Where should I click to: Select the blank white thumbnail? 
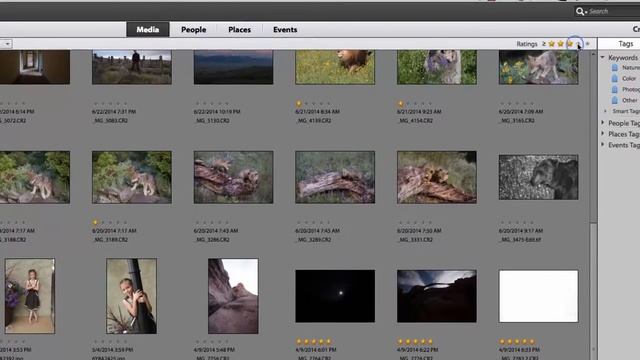tap(538, 296)
